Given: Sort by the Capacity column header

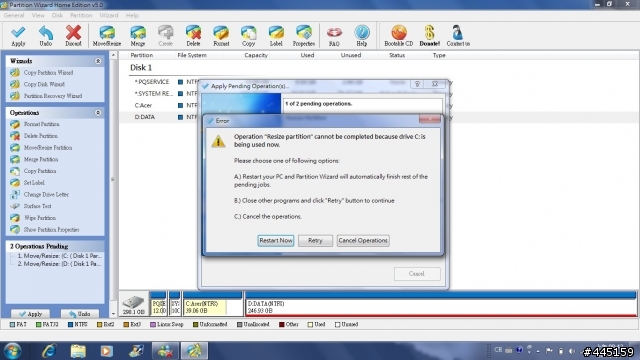Looking at the screenshot, I should point(256,55).
